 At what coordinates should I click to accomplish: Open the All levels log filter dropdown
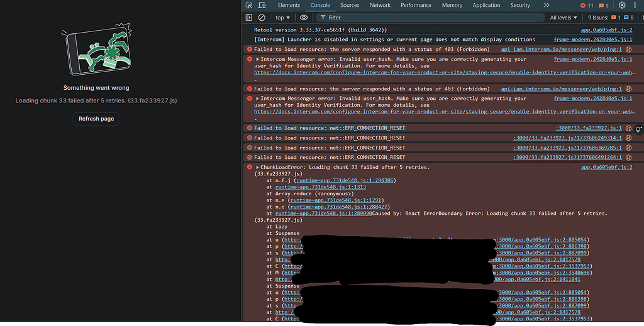click(x=563, y=18)
